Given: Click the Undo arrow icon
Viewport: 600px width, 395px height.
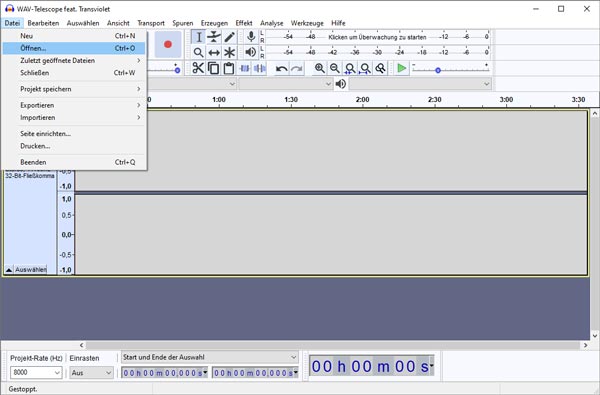Looking at the screenshot, I should click(x=282, y=69).
